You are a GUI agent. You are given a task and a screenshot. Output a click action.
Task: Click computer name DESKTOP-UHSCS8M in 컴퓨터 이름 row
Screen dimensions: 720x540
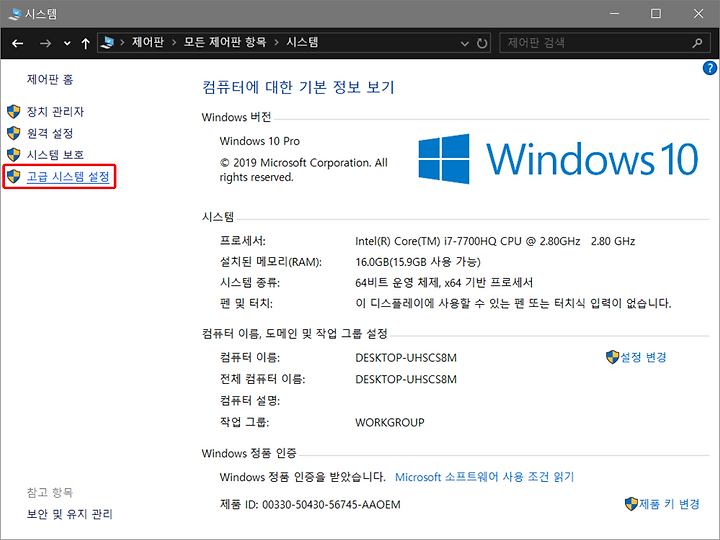point(406,358)
